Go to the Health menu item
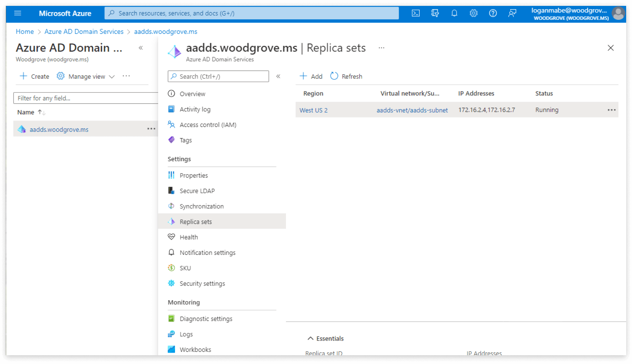The image size is (632, 364). click(189, 237)
